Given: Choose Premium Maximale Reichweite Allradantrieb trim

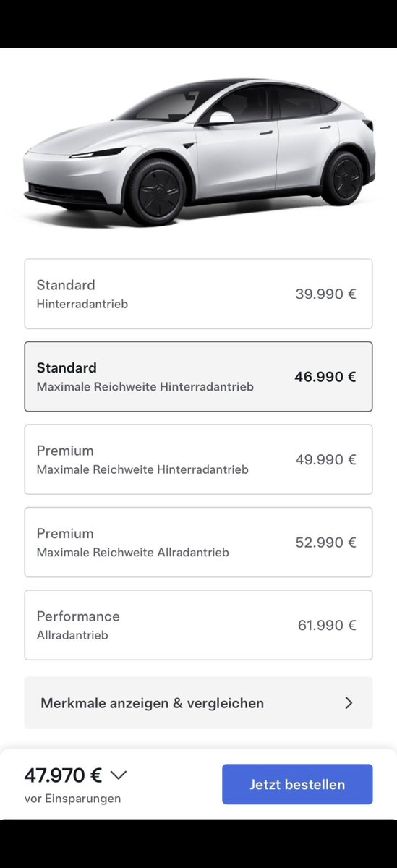Looking at the screenshot, I should click(x=198, y=542).
